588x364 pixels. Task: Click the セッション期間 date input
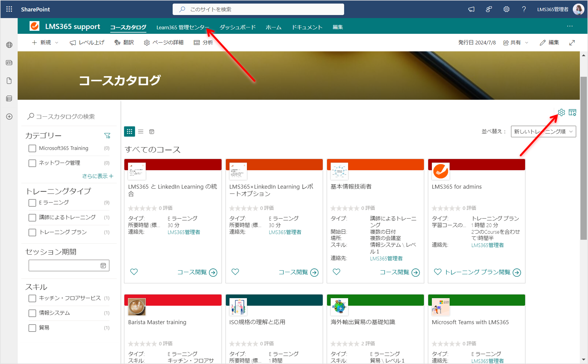coord(69,266)
